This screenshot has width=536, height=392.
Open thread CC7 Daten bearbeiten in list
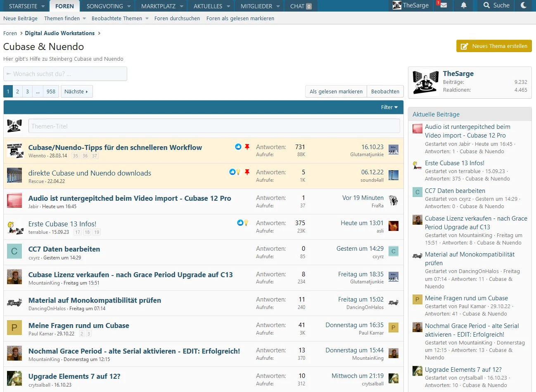(x=64, y=249)
